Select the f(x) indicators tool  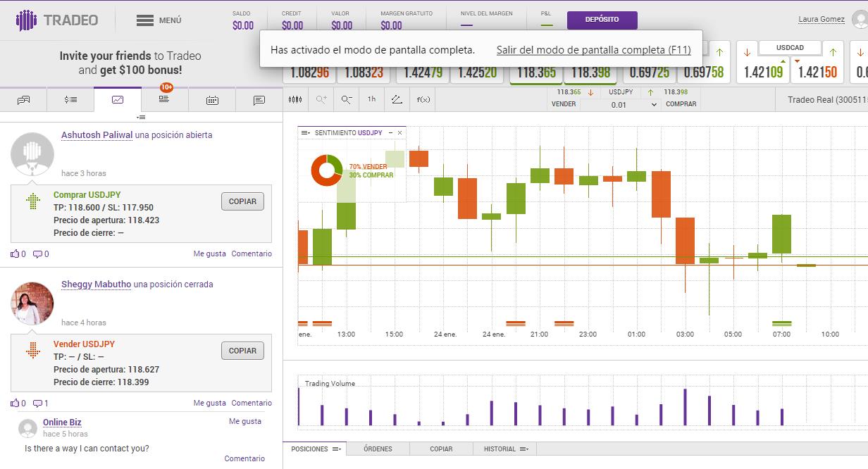[423, 99]
